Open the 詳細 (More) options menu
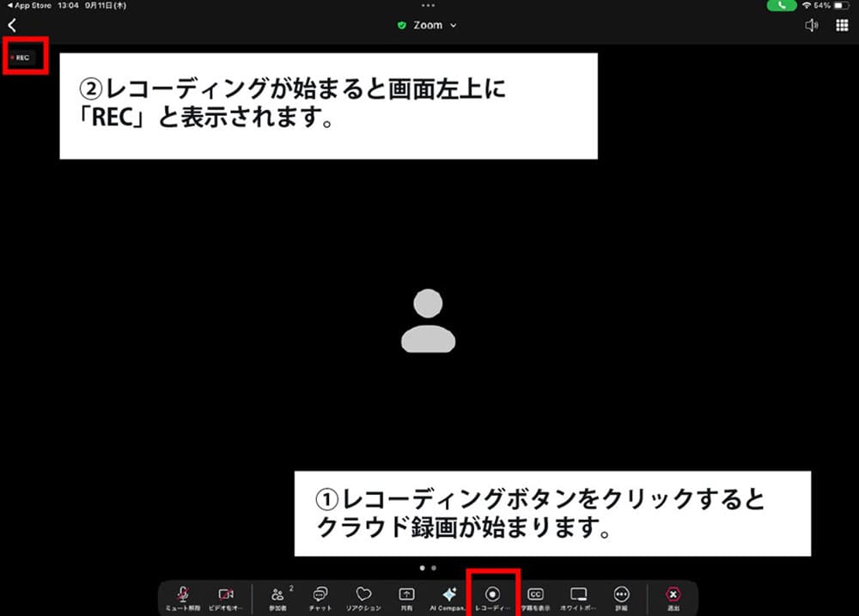Viewport: 859px width, 616px height. click(x=621, y=595)
